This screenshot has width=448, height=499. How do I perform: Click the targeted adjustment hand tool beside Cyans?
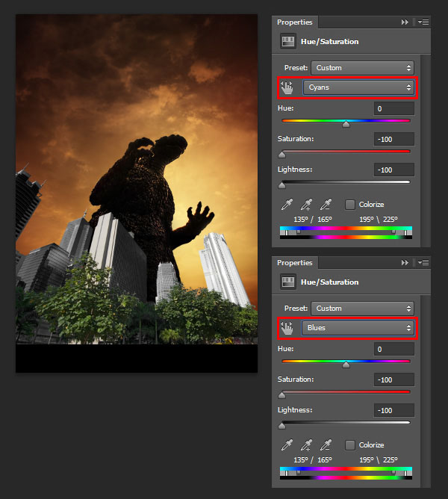287,87
